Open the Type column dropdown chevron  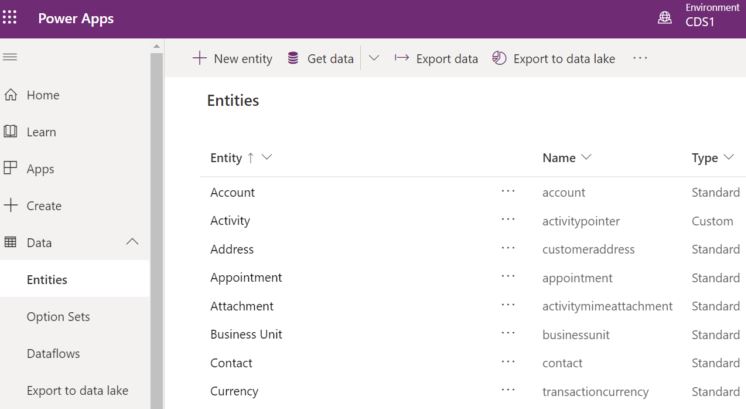[728, 157]
